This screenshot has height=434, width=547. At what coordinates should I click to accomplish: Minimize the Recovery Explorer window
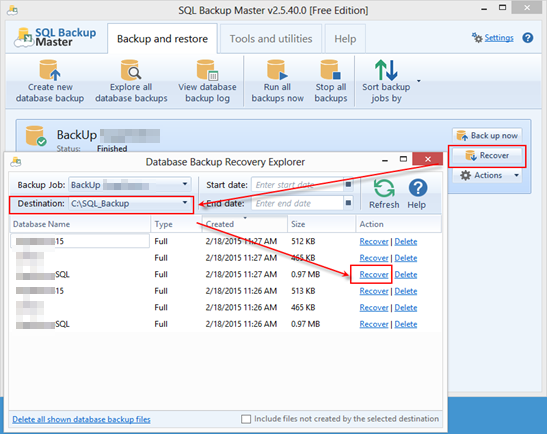385,160
